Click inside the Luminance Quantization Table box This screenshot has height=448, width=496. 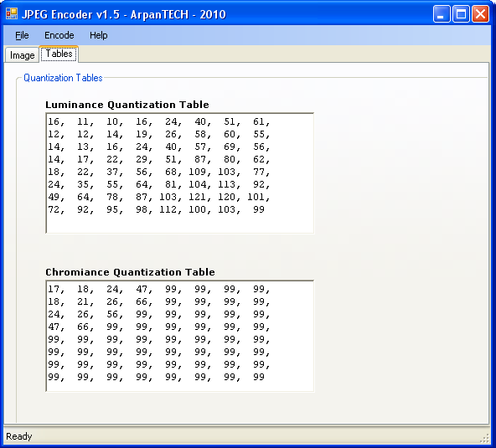(x=179, y=173)
